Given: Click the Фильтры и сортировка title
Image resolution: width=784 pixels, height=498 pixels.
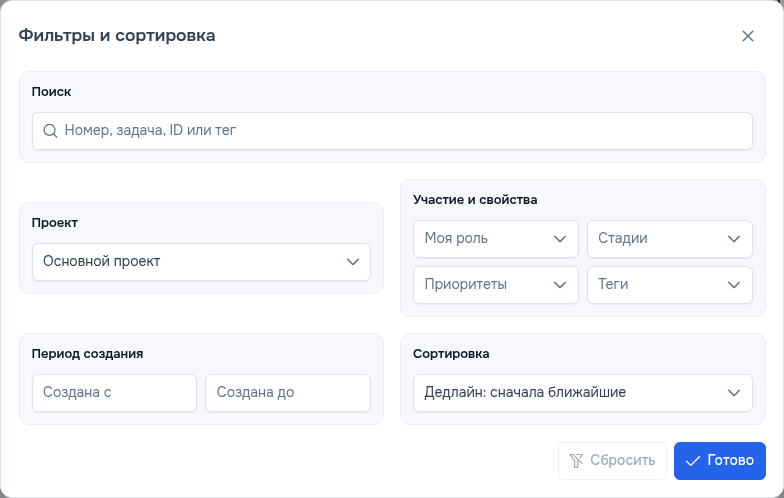Looking at the screenshot, I should click(117, 36).
